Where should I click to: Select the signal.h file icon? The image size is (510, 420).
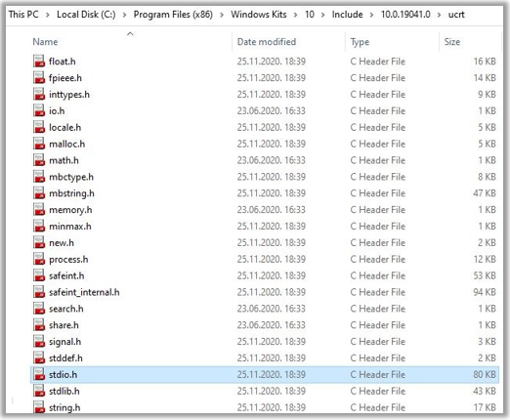click(39, 342)
